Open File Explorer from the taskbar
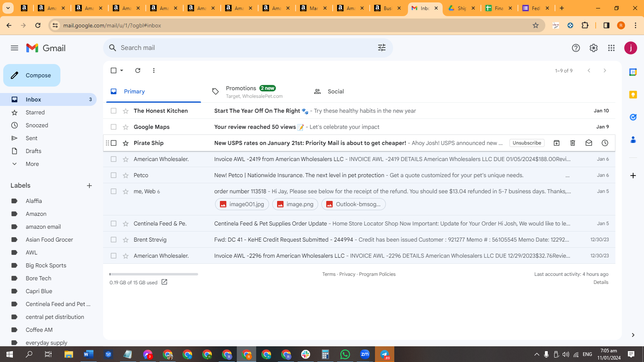The width and height of the screenshot is (644, 362). 69,354
